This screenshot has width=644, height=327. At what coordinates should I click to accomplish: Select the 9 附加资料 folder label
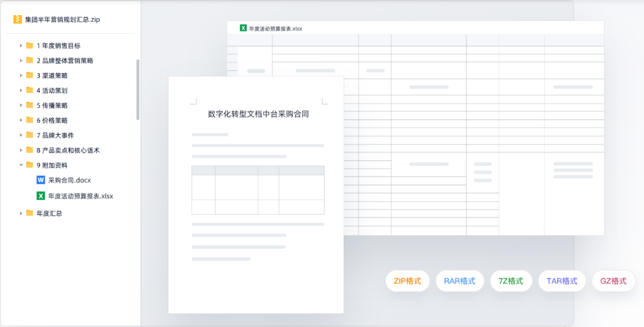(52, 166)
